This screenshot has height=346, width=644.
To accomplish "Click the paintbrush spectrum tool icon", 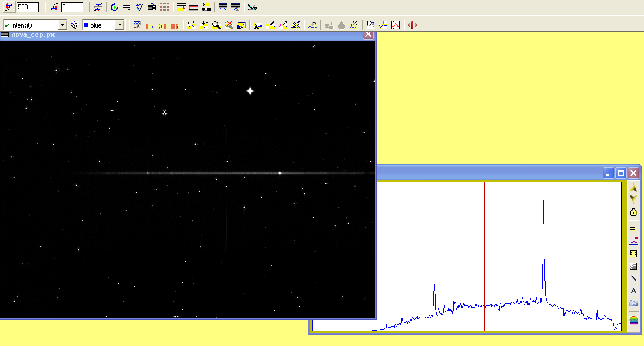I will click(295, 25).
